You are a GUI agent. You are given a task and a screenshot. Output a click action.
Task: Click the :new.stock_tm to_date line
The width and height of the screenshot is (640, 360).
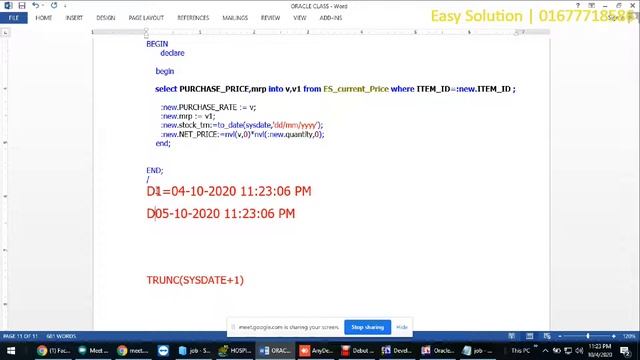pos(242,125)
